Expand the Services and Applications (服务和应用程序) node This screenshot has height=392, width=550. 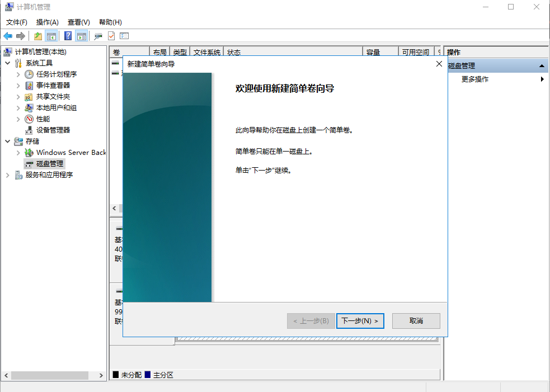point(8,175)
